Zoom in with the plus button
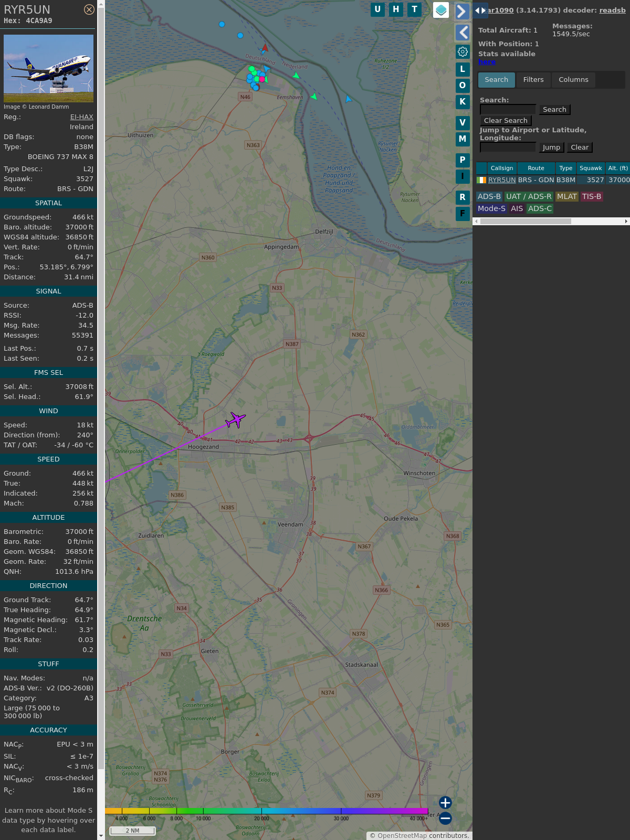The image size is (630, 840). click(x=445, y=803)
